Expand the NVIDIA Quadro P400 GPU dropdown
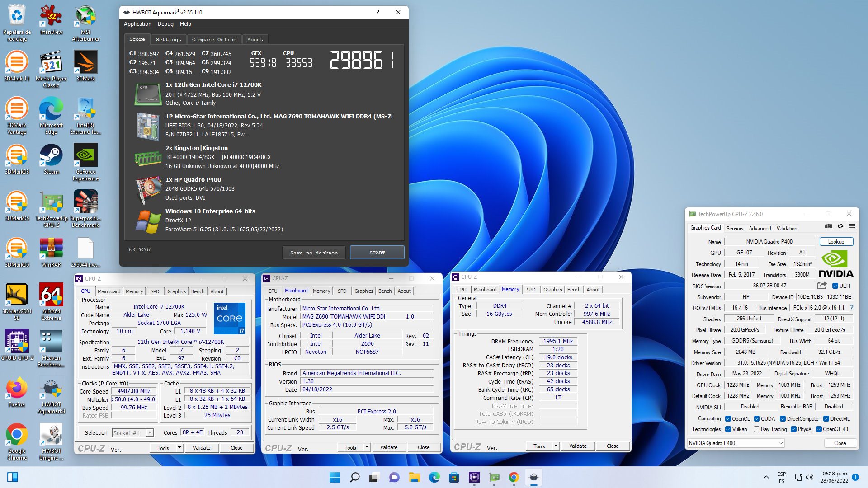Screen dimensions: 868x488 click(x=736, y=443)
